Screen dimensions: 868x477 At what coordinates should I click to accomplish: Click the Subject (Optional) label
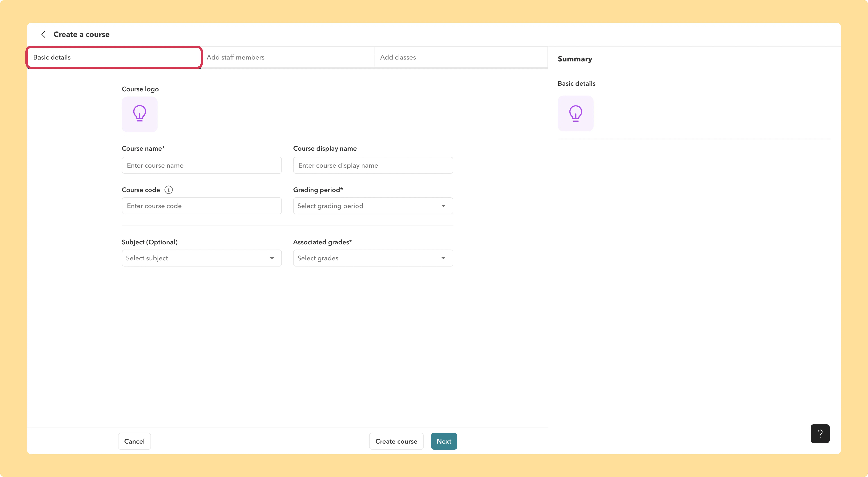[x=150, y=242]
